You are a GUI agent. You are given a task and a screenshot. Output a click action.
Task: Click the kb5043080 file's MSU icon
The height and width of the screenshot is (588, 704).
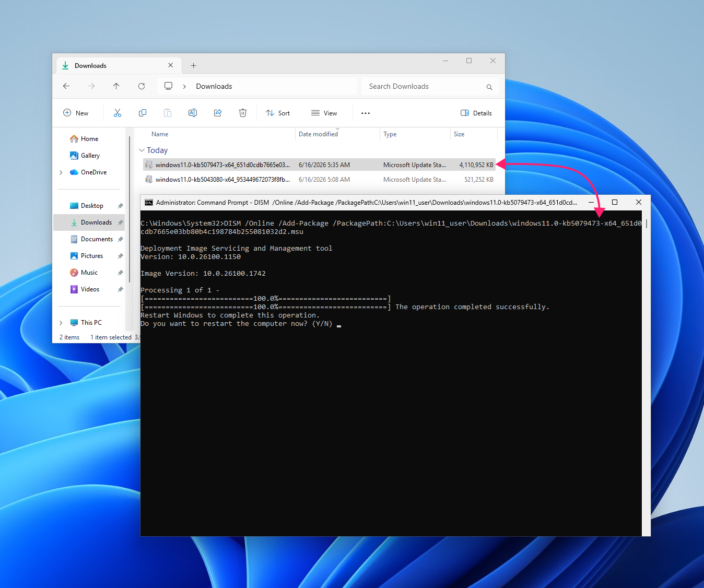[x=149, y=180]
